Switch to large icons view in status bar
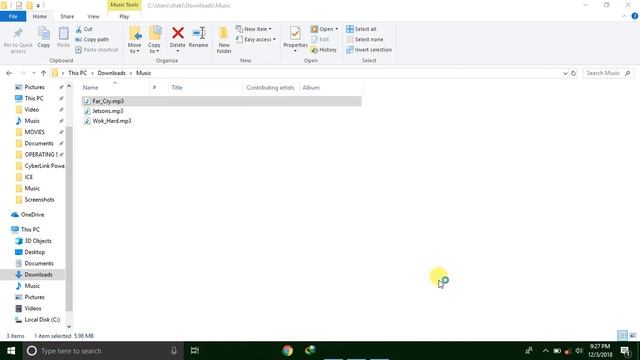 tap(633, 336)
